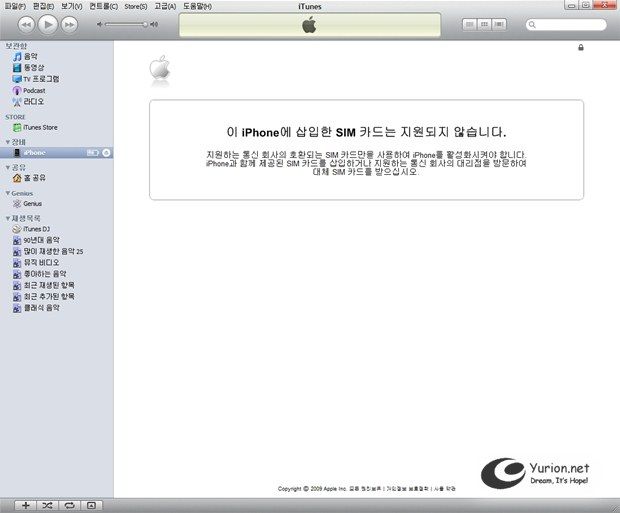Switch to list view
620x513 pixels.
469,25
